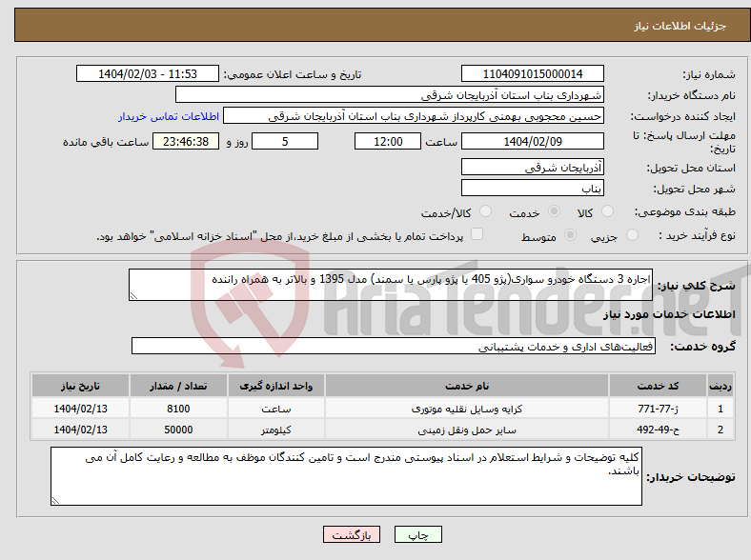Click سایر حمل ونقل زمینی cell

tap(467, 430)
